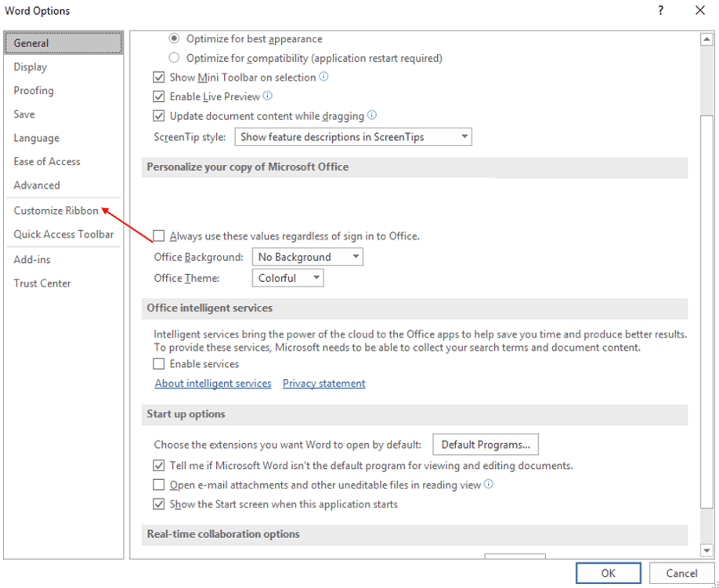Click the info icon after Update document content while dragging
Viewport: 719px width, 588px height.
pos(372,115)
